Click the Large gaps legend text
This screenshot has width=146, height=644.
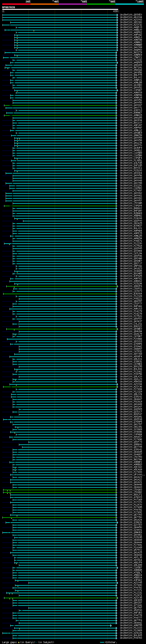point(28,642)
